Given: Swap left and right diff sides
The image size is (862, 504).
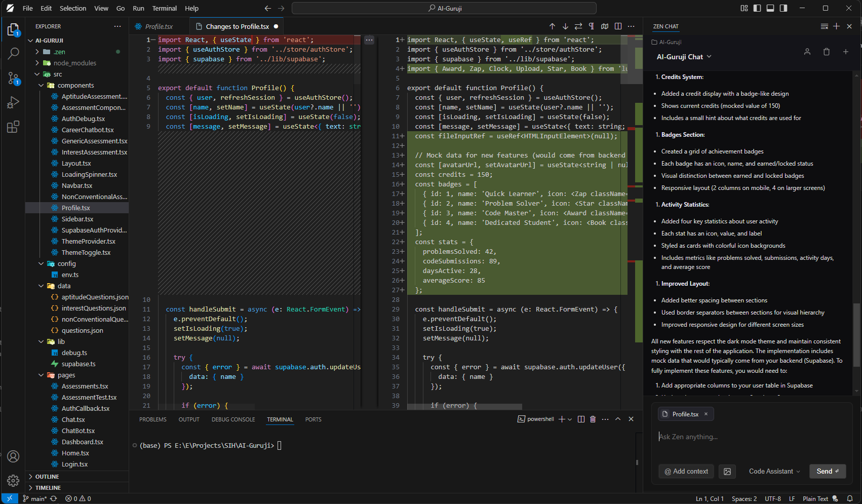Looking at the screenshot, I should [x=578, y=26].
